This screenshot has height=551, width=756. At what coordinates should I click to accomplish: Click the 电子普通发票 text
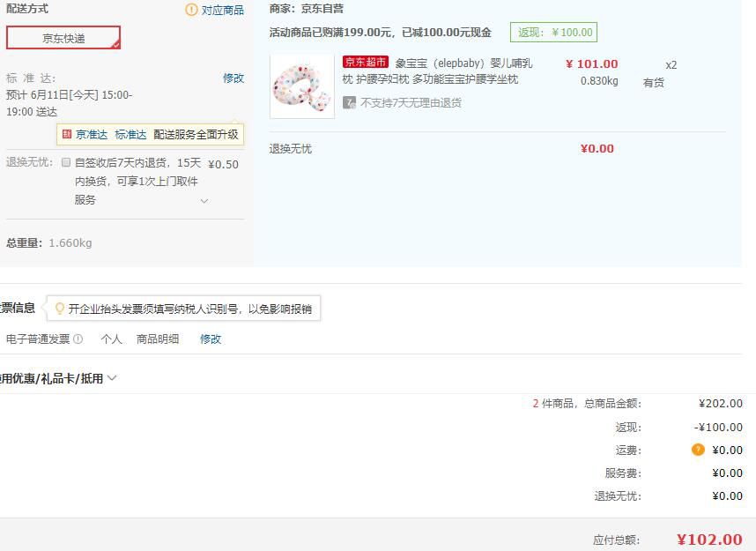point(38,339)
